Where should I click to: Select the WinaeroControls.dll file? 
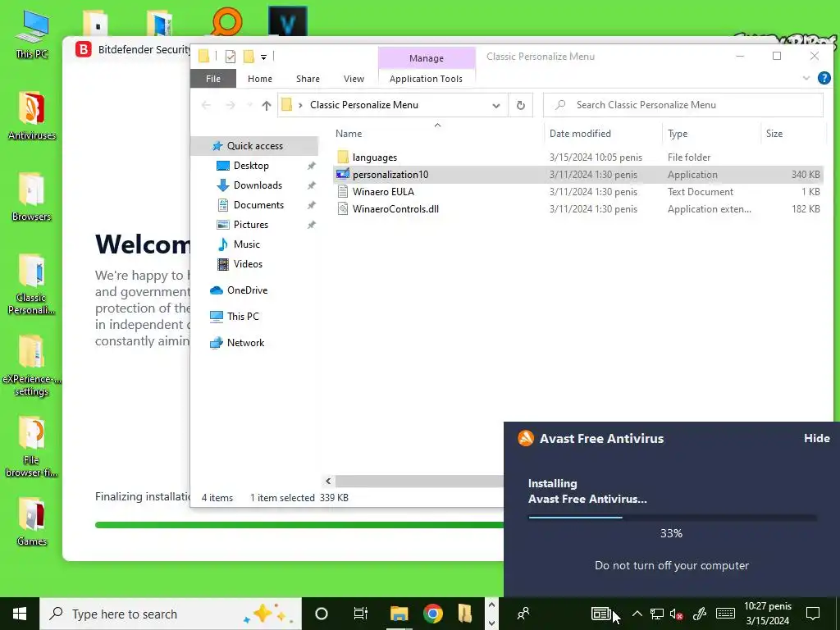(x=578, y=209)
